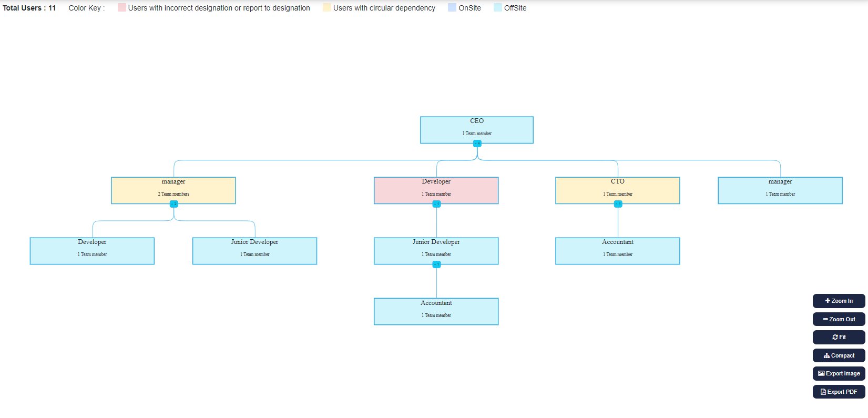Fit the chart to screen
868x418 pixels.
coord(839,337)
